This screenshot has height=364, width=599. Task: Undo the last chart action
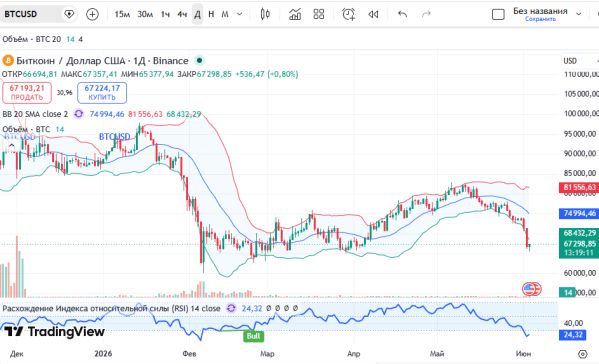click(402, 14)
